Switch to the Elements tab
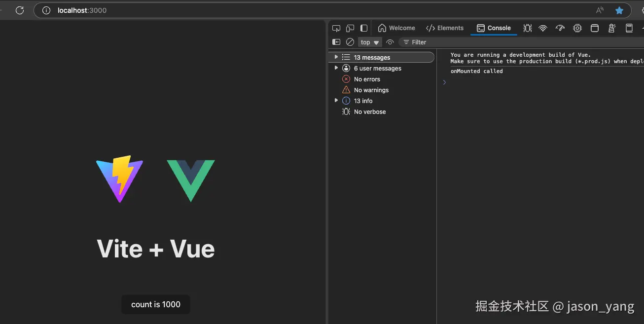 click(x=445, y=28)
